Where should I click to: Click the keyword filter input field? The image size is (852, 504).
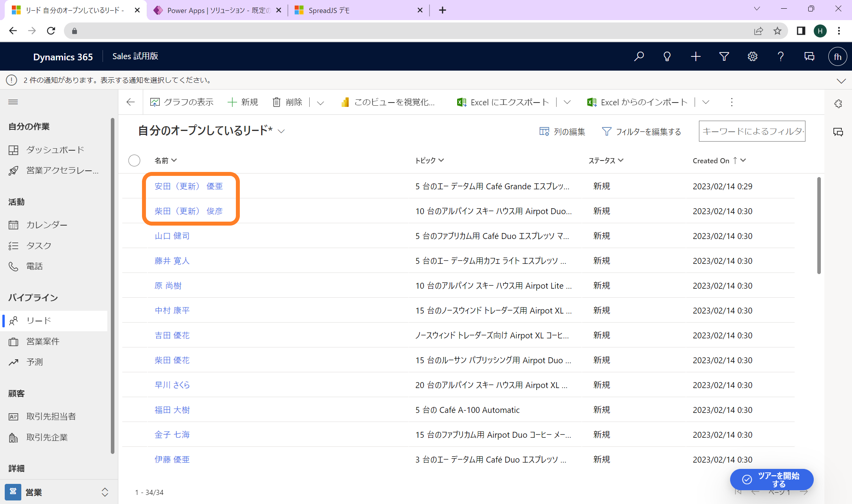(752, 131)
